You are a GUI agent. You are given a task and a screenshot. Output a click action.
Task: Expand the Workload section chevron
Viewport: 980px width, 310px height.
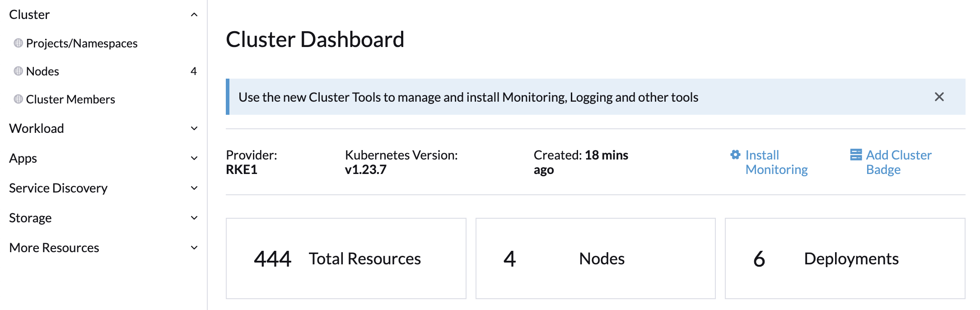tap(194, 128)
